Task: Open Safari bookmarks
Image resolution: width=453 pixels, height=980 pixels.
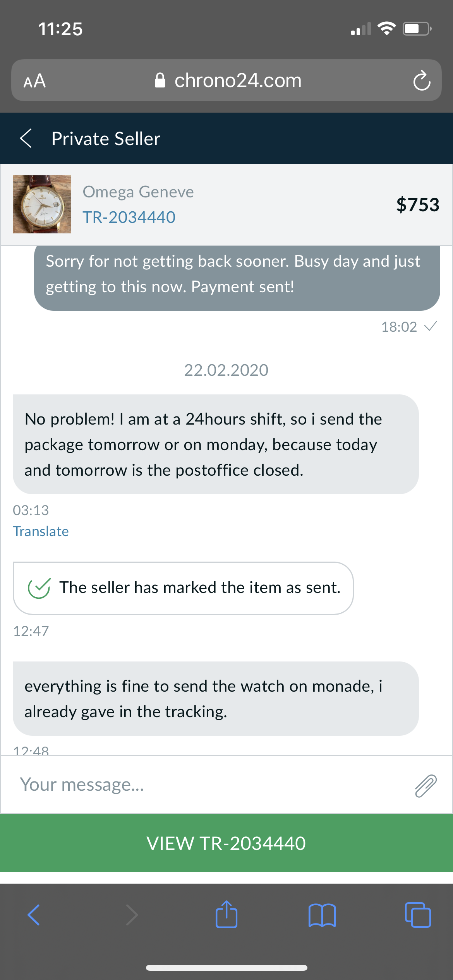Action: pyautogui.click(x=322, y=915)
